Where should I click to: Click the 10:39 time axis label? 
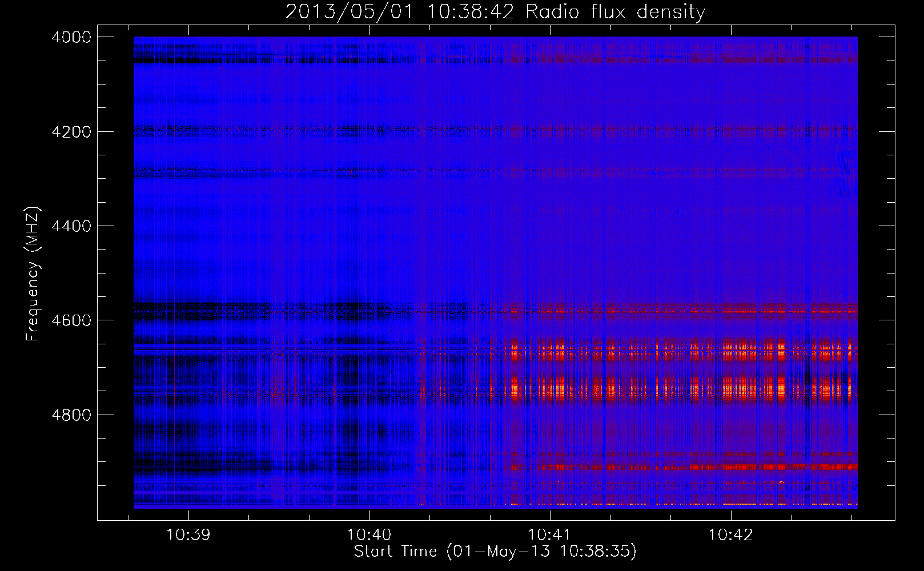pyautogui.click(x=188, y=535)
